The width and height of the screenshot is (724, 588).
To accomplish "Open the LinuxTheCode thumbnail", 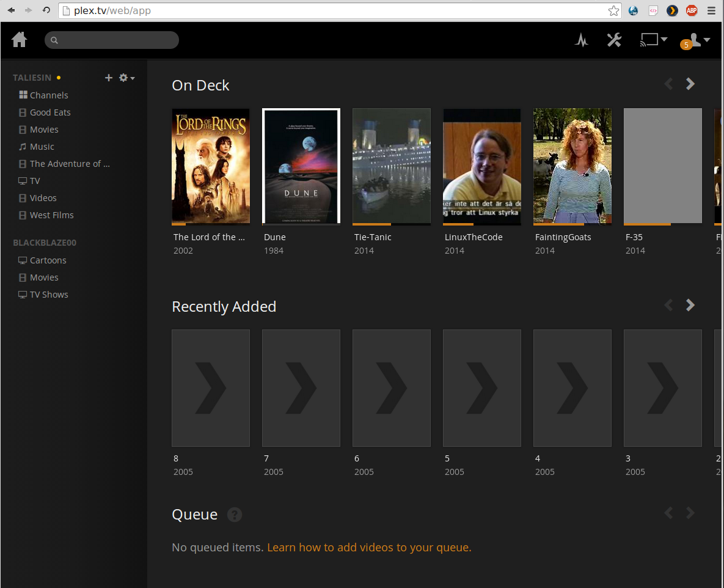I will coord(482,166).
